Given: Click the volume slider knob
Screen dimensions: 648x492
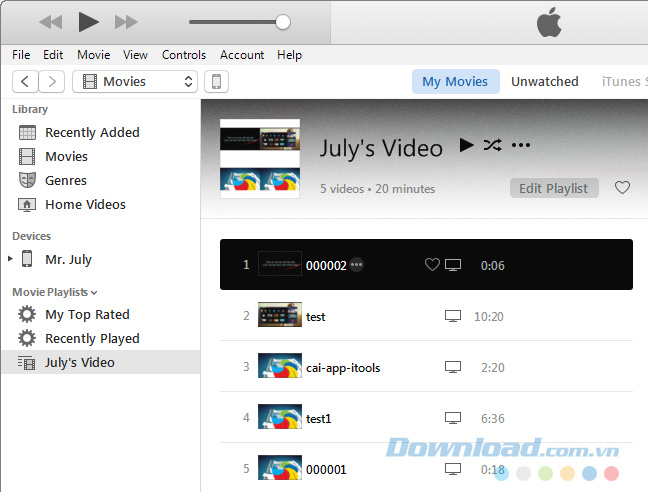Looking at the screenshot, I should coord(283,22).
